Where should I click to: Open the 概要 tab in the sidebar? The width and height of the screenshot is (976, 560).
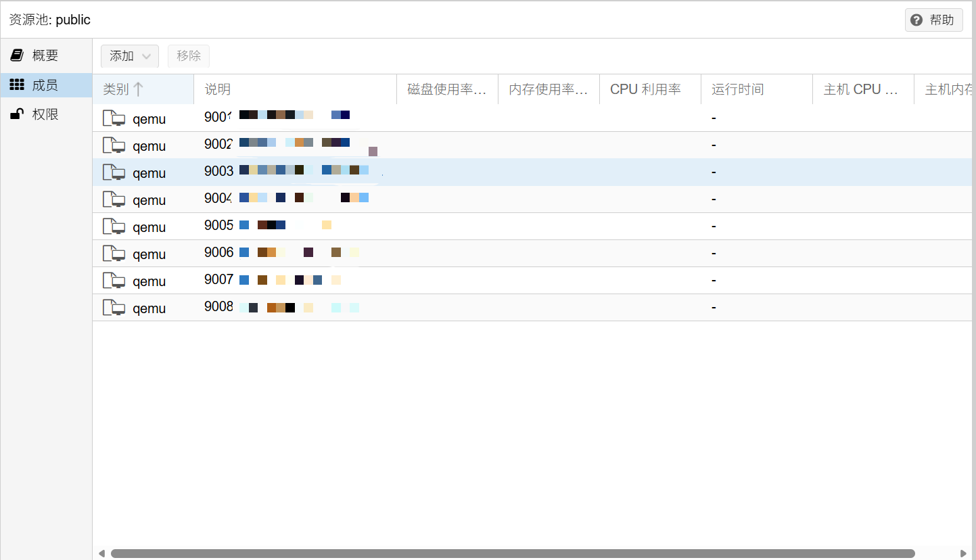click(x=45, y=55)
